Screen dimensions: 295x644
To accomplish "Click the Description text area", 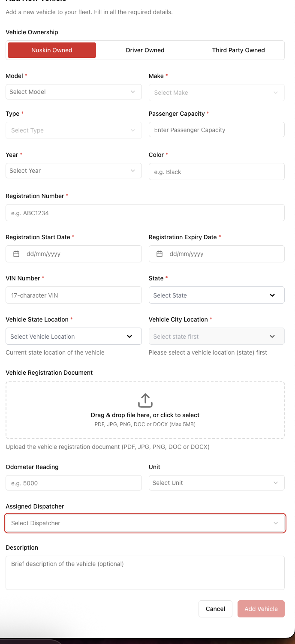I will 145,573.
